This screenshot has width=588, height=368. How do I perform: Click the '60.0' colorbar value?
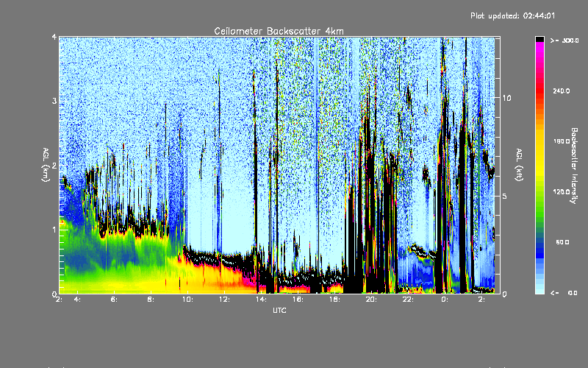562,242
